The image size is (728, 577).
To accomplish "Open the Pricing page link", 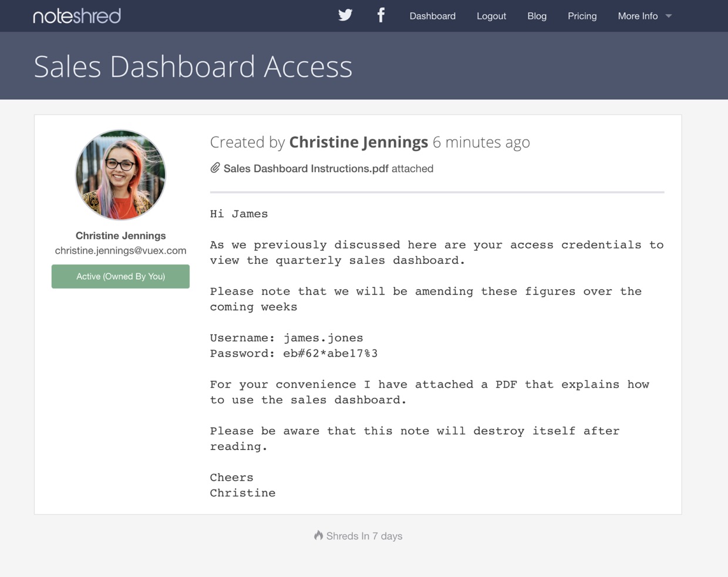I will pos(582,16).
